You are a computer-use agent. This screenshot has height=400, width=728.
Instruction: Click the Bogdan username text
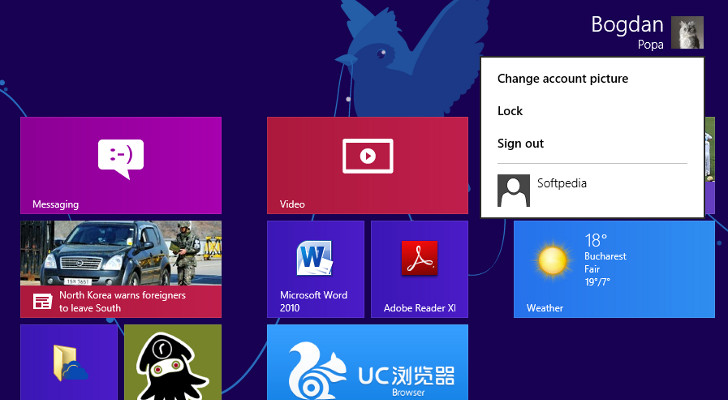click(628, 24)
